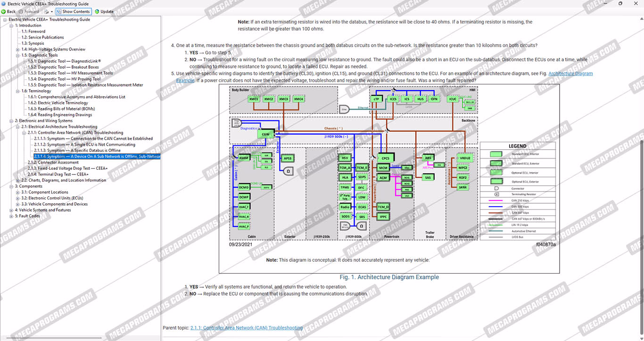Open 2.1.4: Terminal Drag Test

(x=58, y=174)
